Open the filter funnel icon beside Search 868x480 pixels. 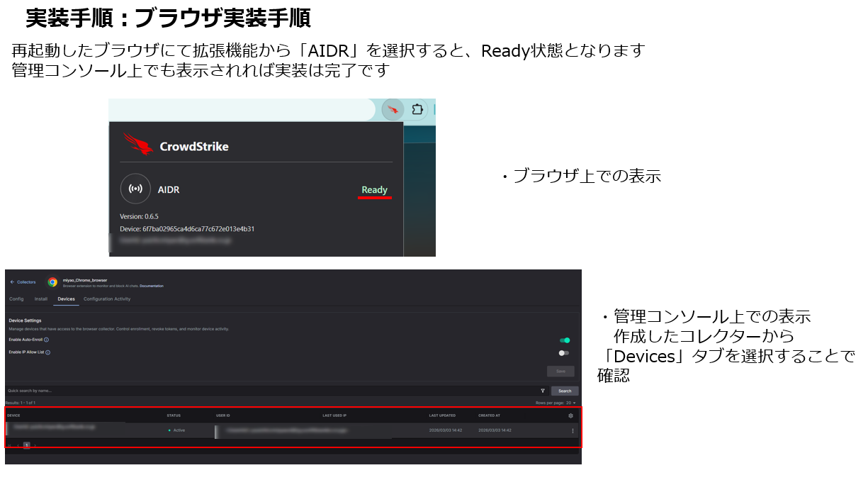tap(542, 391)
